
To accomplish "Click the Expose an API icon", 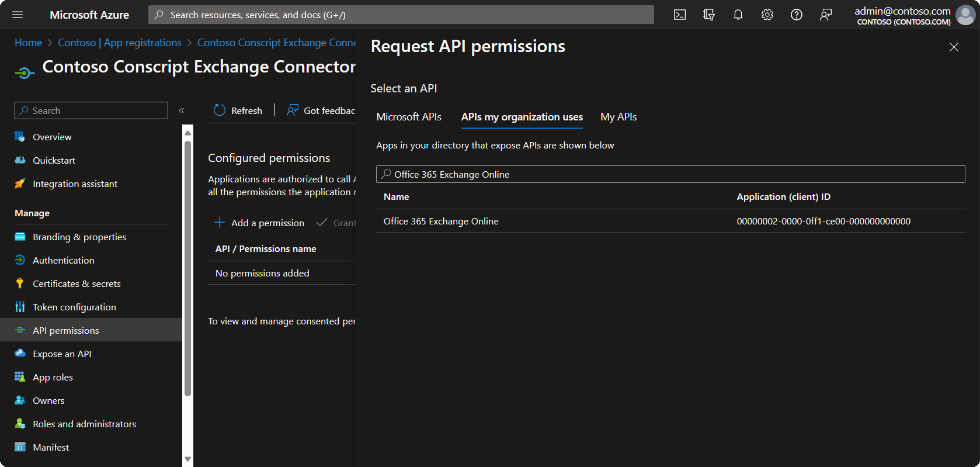I will (20, 354).
